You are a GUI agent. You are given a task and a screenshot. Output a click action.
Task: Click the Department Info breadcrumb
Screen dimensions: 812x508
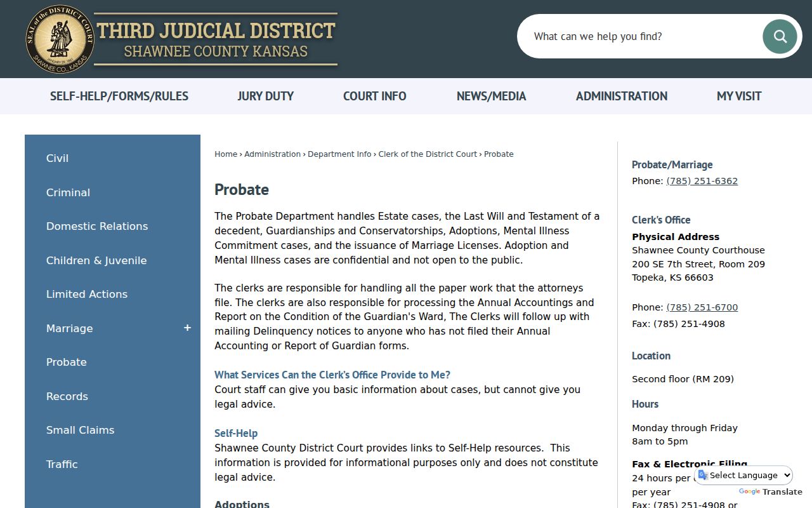coord(339,154)
